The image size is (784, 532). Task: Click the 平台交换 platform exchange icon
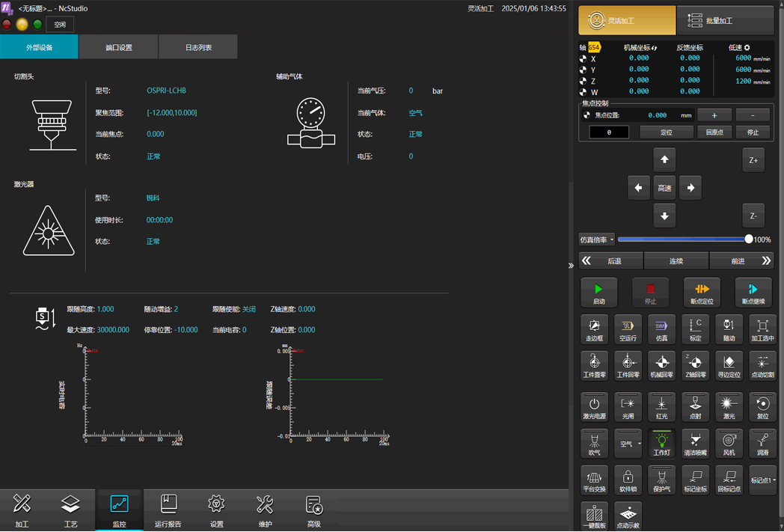[594, 480]
